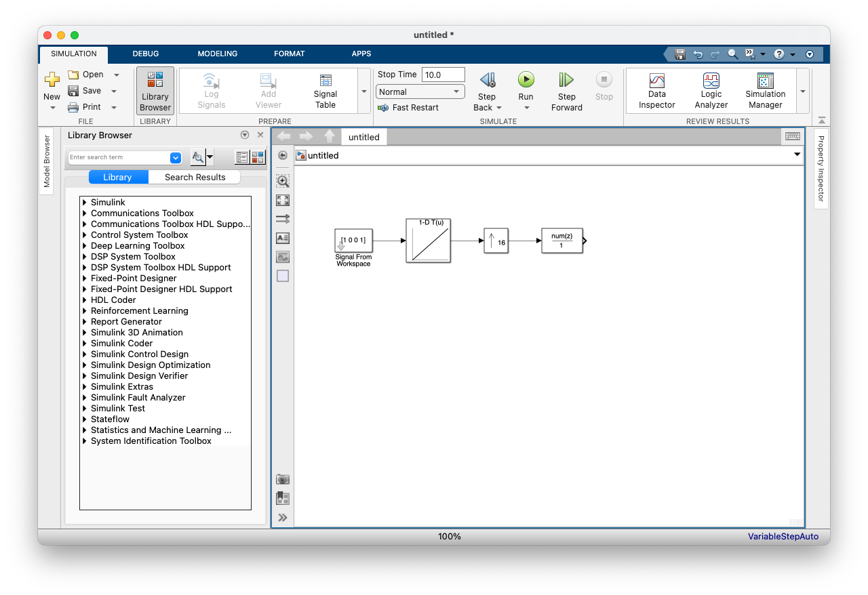
Task: Expand the canvas palette chevrons
Action: click(x=283, y=518)
